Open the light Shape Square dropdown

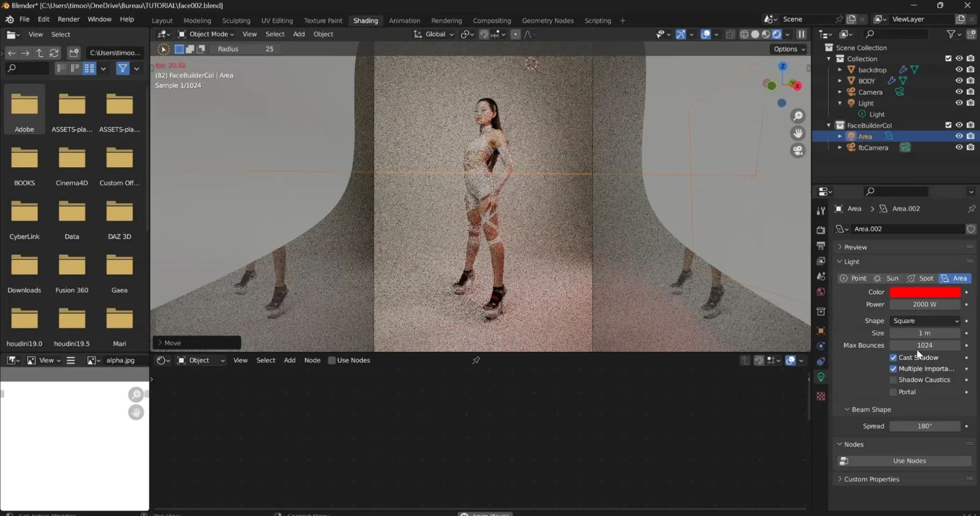pyautogui.click(x=925, y=321)
